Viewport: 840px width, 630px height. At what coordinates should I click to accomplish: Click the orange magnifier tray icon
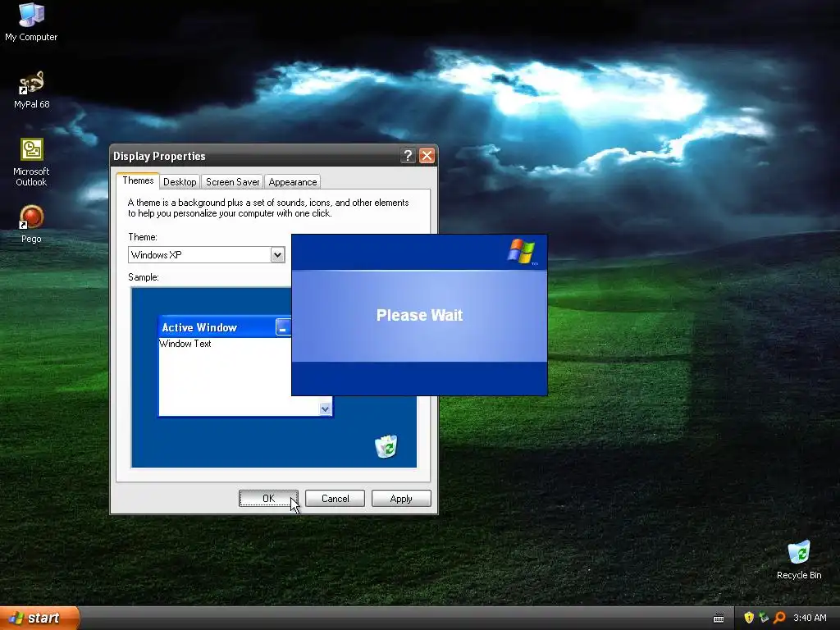pyautogui.click(x=779, y=618)
